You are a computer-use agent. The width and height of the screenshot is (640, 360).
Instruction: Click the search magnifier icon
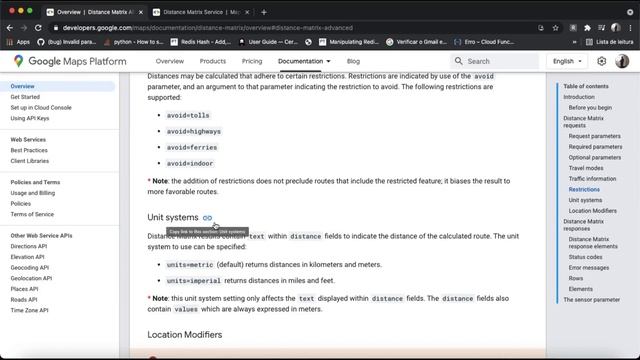458,61
